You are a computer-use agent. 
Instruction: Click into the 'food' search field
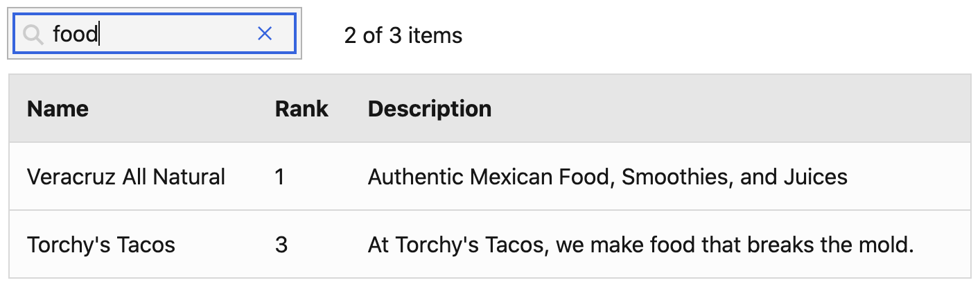pos(173,34)
